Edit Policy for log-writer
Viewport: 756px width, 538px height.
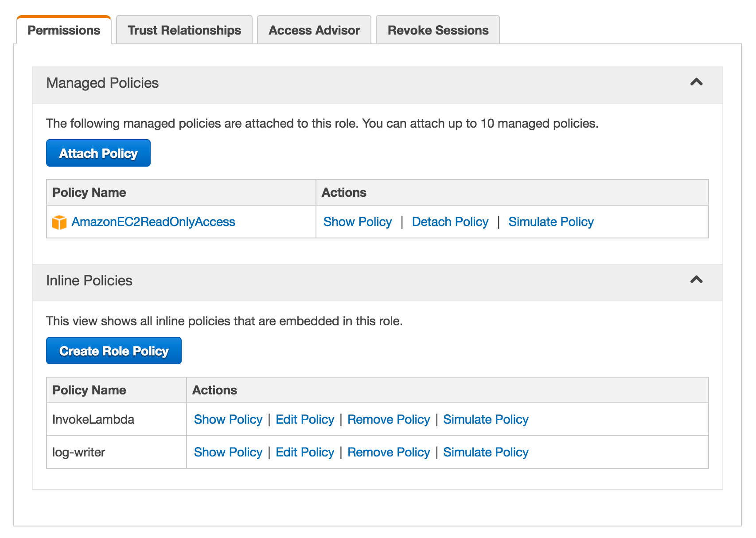[x=305, y=452]
